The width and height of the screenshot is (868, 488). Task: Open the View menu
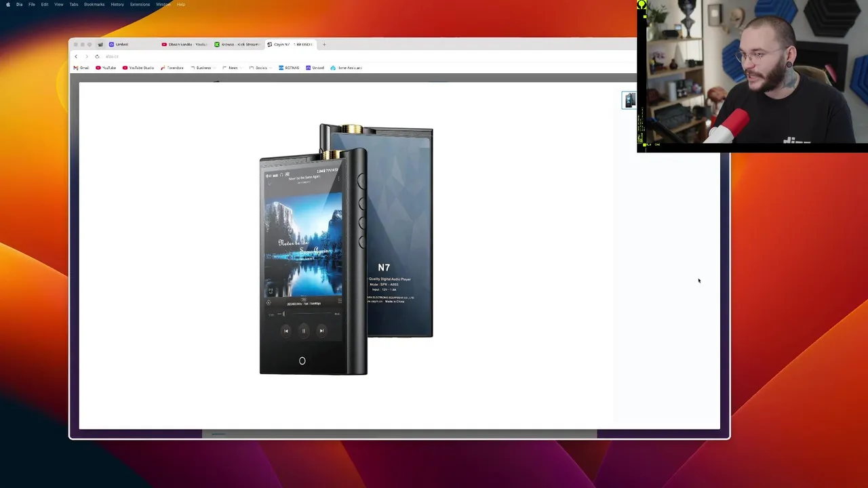(59, 4)
